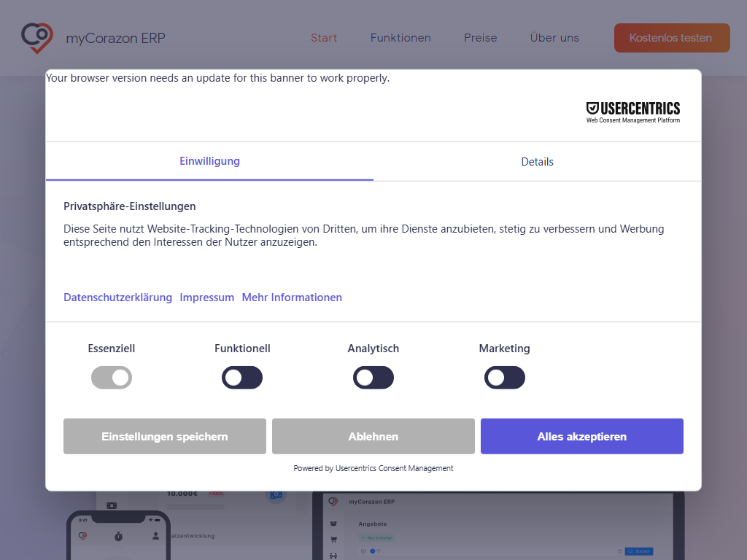Go to Start in the navigation
Screen dimensions: 747x560
[324, 38]
